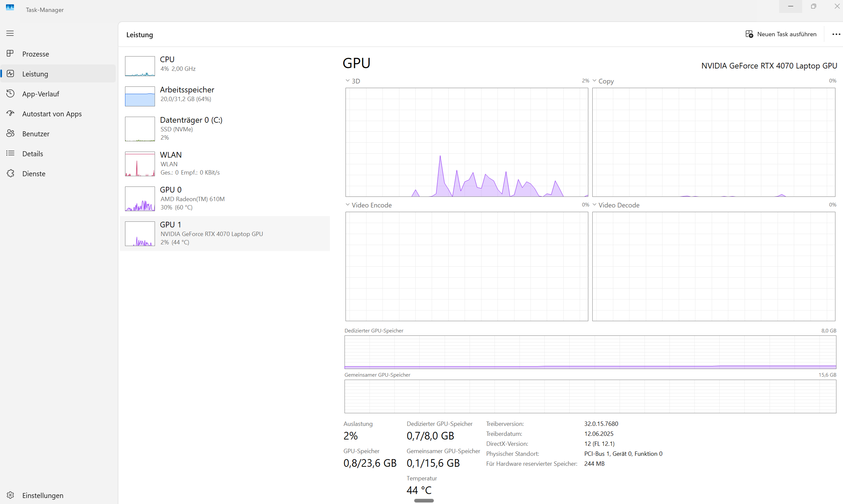Image resolution: width=843 pixels, height=504 pixels.
Task: Open the hamburger navigation menu icon
Action: pos(10,33)
